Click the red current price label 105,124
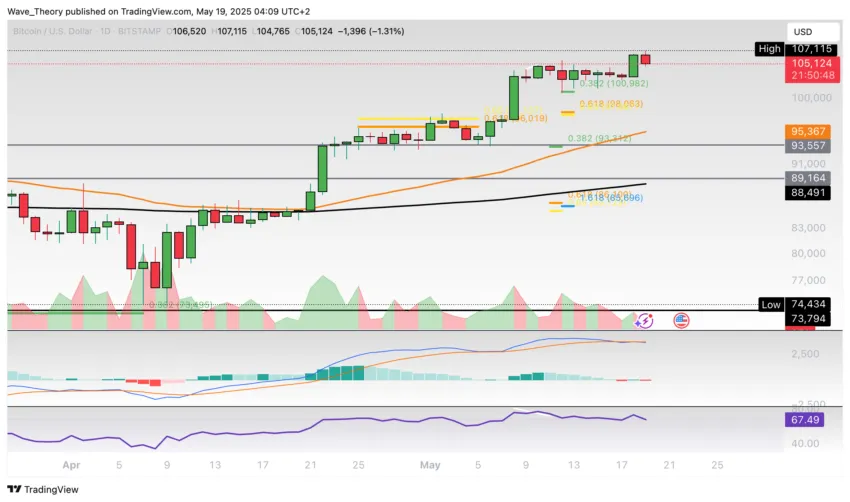The image size is (850, 502). (812, 63)
